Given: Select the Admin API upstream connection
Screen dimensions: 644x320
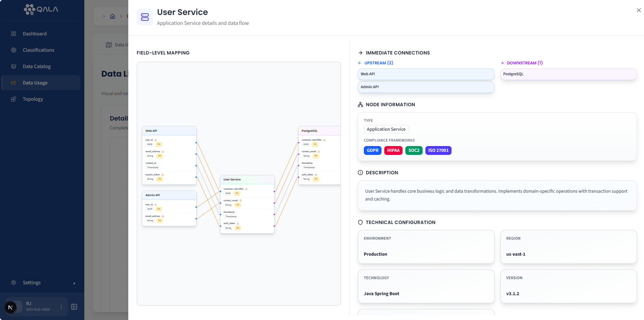Looking at the screenshot, I should pyautogui.click(x=426, y=87).
